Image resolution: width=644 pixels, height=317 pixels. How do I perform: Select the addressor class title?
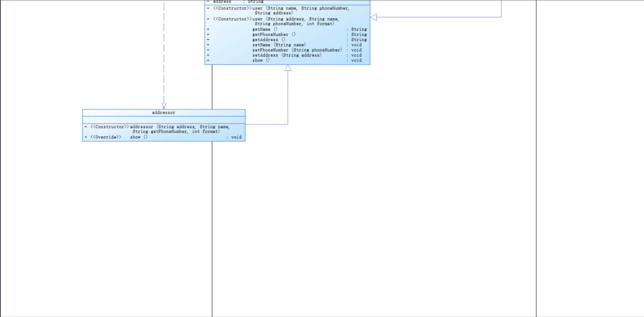164,113
